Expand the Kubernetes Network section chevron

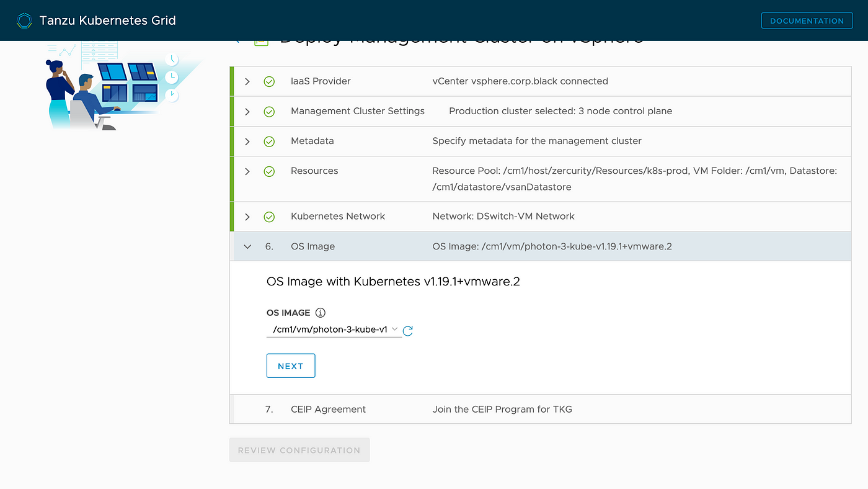[x=247, y=217]
